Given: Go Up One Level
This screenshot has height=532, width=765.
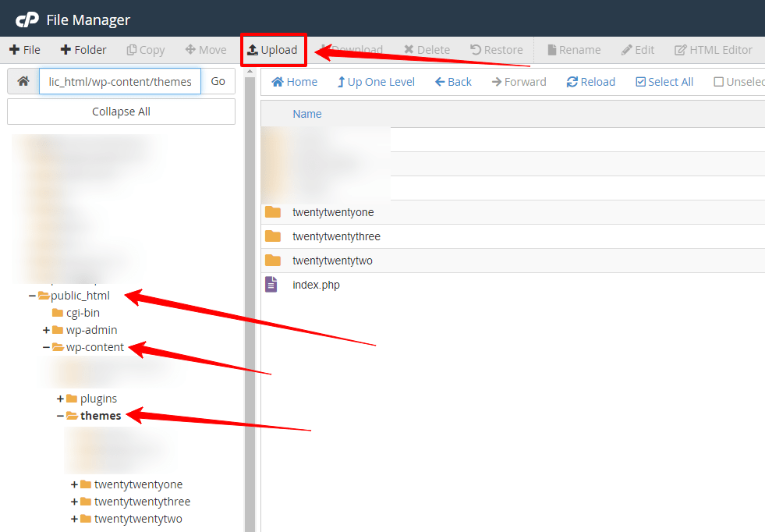Looking at the screenshot, I should [x=376, y=82].
